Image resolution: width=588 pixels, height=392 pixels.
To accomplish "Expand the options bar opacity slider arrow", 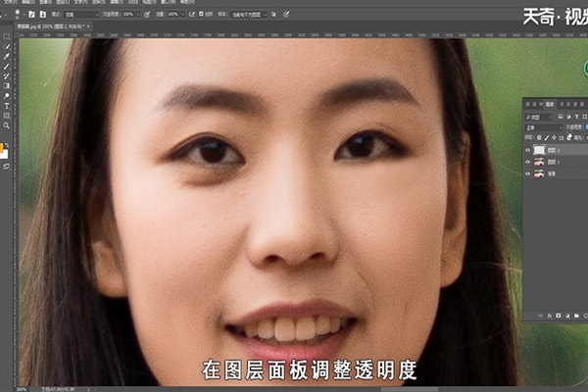I will (137, 15).
